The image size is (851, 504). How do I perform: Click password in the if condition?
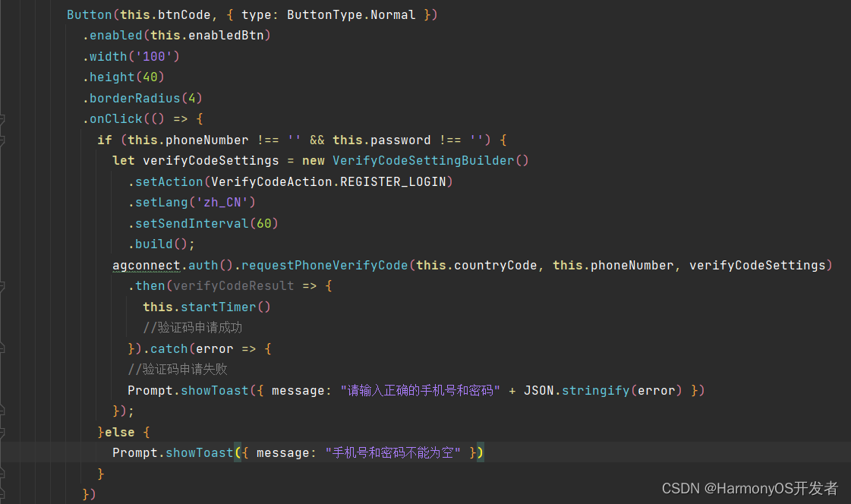401,140
